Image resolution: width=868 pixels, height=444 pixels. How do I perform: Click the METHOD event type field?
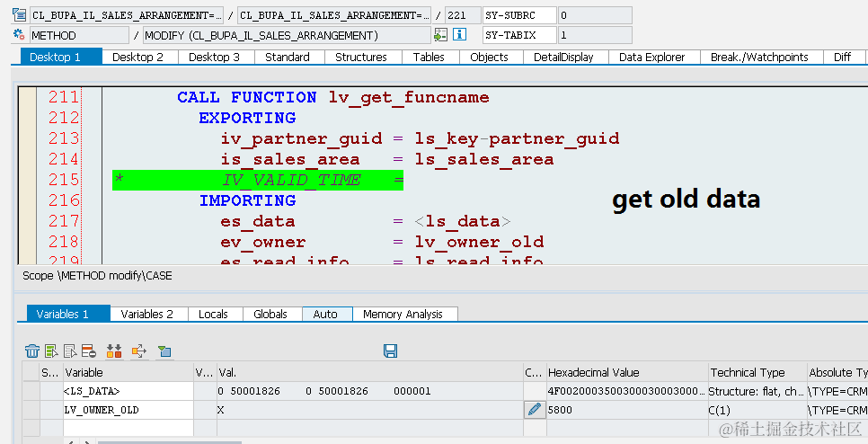click(79, 35)
